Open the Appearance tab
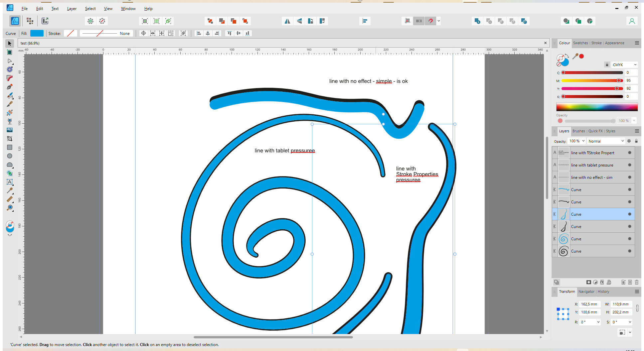This screenshot has height=351, width=644. [x=614, y=43]
